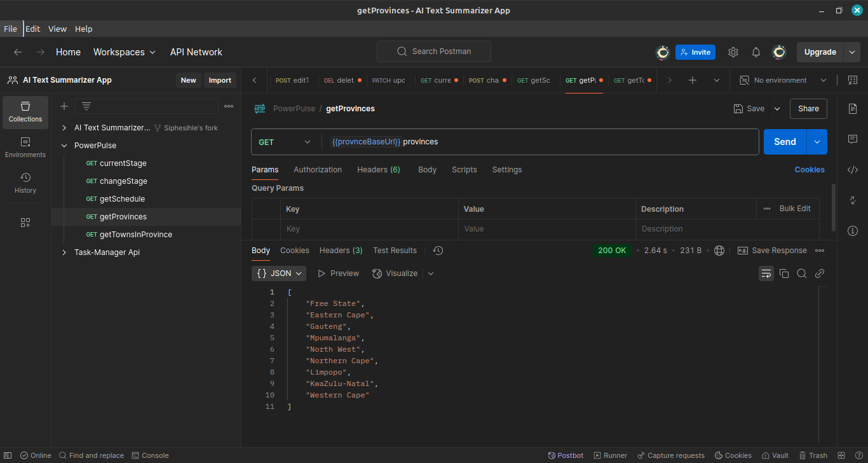
Task: Click the Search Postman field
Action: (x=434, y=52)
